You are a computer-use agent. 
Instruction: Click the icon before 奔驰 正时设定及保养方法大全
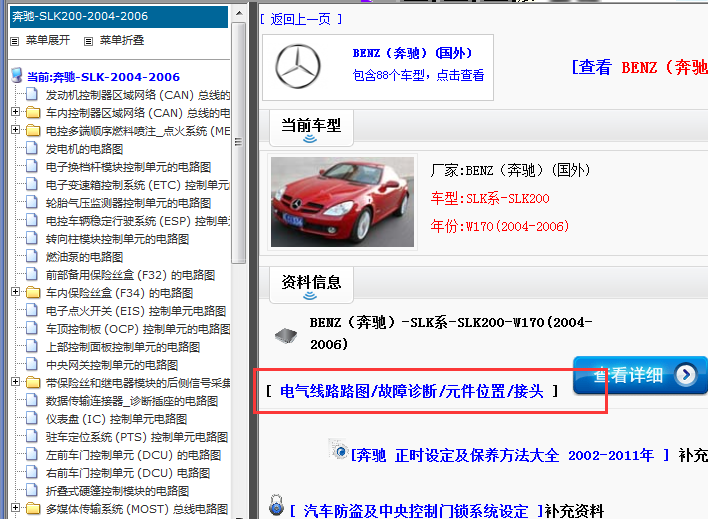pos(338,449)
